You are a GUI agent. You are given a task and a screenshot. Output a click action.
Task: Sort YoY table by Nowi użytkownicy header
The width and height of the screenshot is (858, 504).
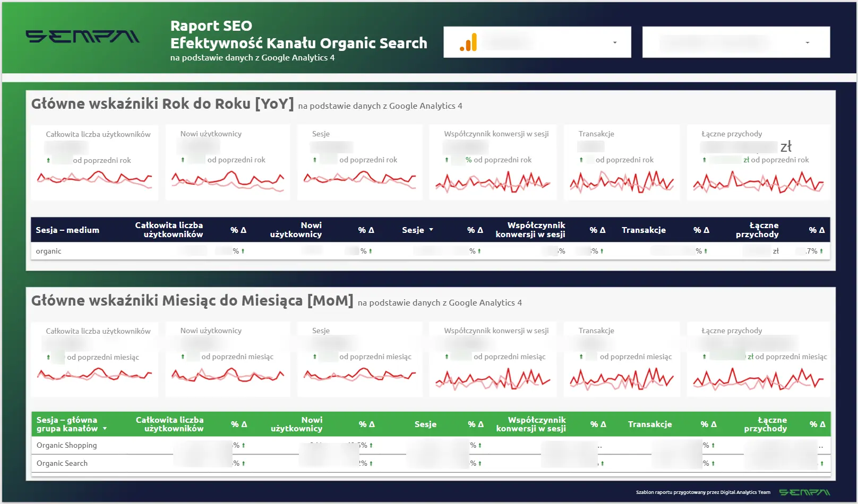pos(296,230)
